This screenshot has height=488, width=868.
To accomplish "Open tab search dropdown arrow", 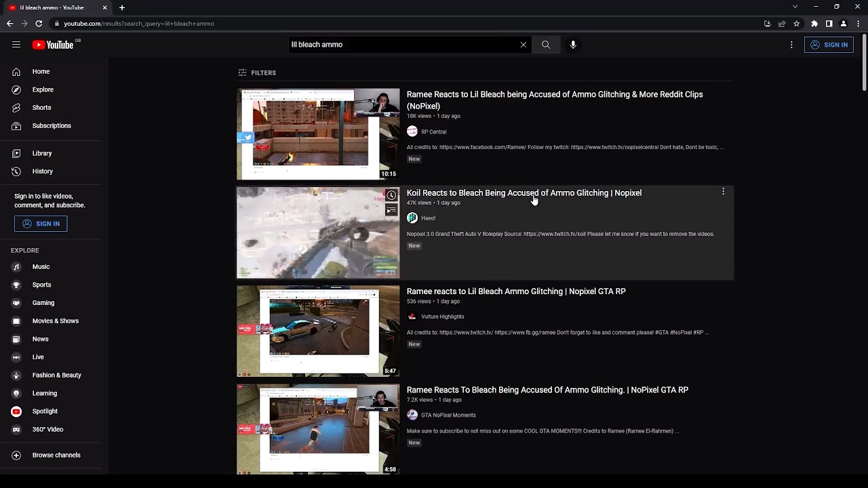I will point(795,7).
